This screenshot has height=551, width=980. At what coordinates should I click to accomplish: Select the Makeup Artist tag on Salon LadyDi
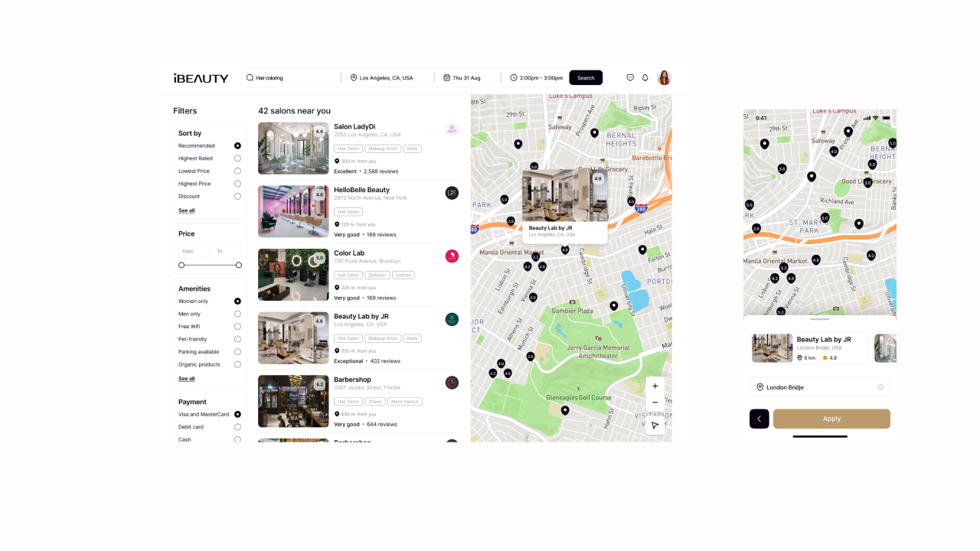click(x=383, y=148)
